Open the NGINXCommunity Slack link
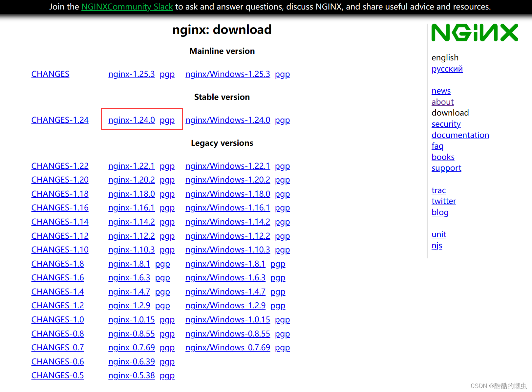Viewport: 532px width, 392px height. pyautogui.click(x=127, y=7)
